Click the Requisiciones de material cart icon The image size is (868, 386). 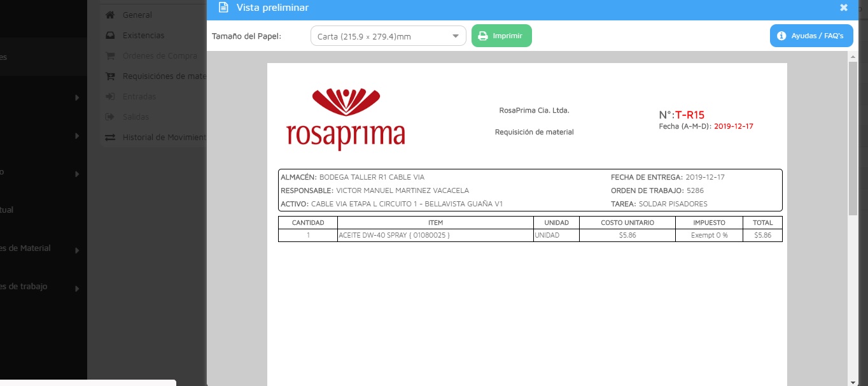pyautogui.click(x=110, y=76)
